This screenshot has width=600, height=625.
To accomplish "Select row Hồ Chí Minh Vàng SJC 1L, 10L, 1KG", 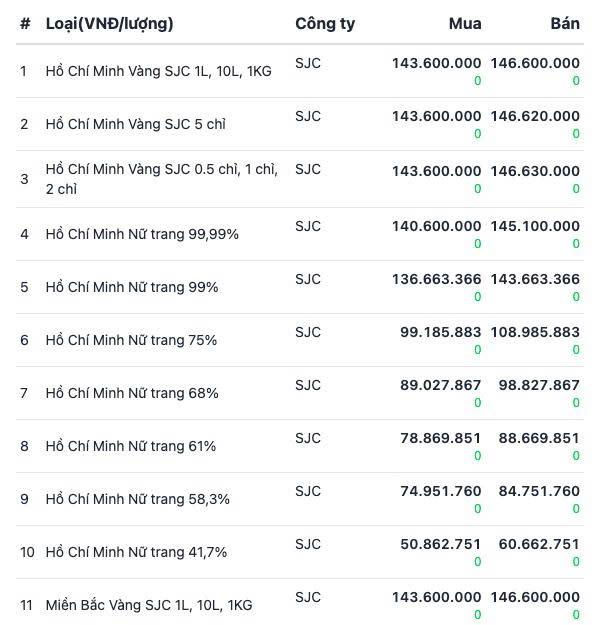I will pos(300,71).
